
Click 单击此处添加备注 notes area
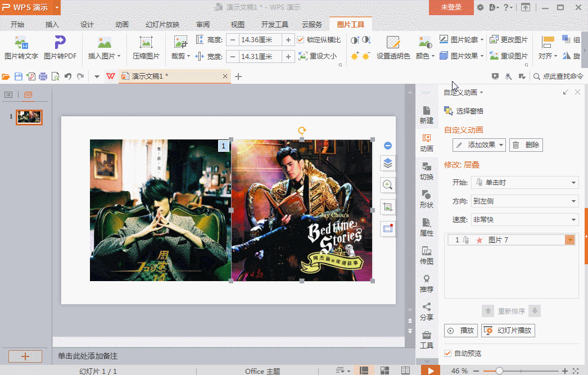(88, 356)
